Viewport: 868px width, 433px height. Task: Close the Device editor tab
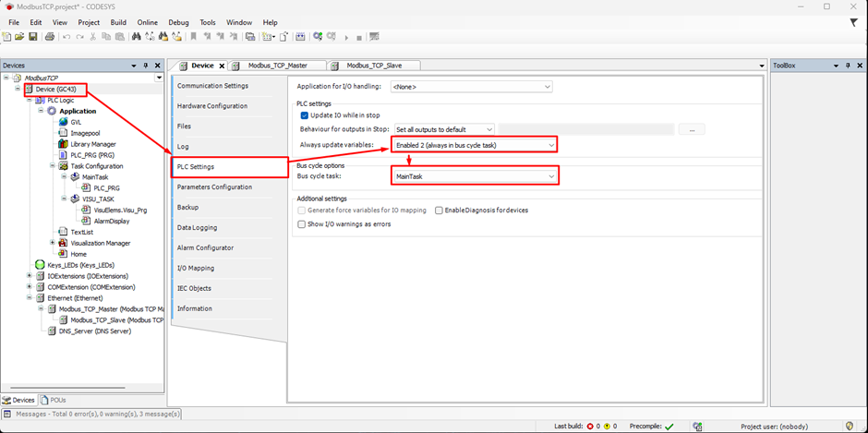coord(222,66)
